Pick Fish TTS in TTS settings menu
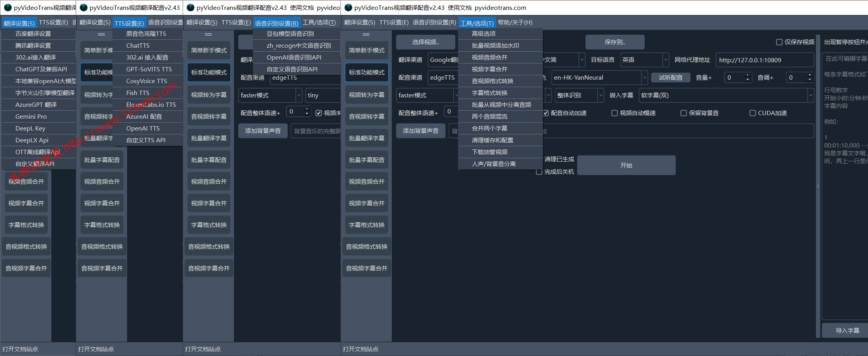Viewport: 868px width, 356px height. click(138, 93)
